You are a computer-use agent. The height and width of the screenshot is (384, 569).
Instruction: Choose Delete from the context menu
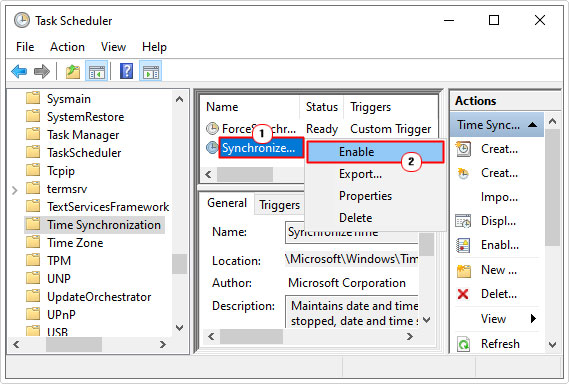point(375,218)
